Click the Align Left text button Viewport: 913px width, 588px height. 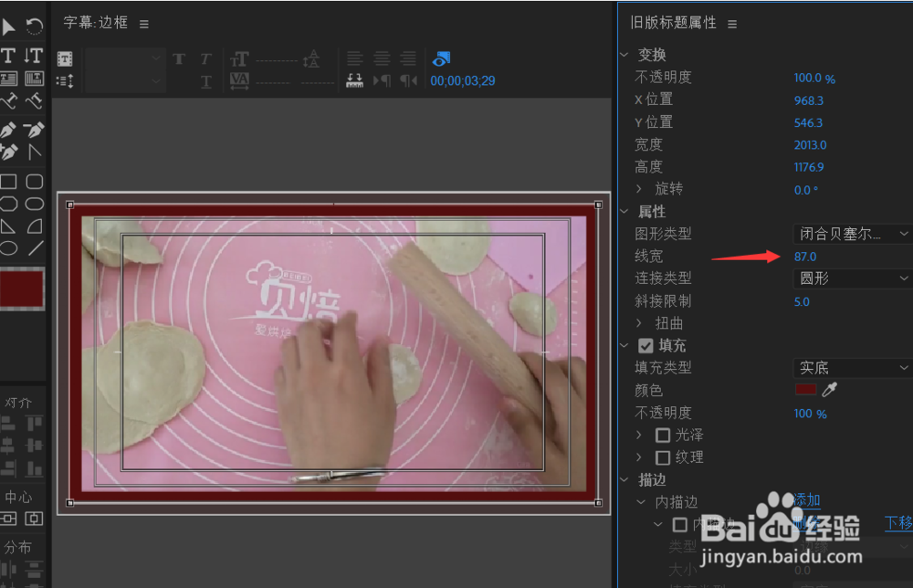[x=354, y=58]
